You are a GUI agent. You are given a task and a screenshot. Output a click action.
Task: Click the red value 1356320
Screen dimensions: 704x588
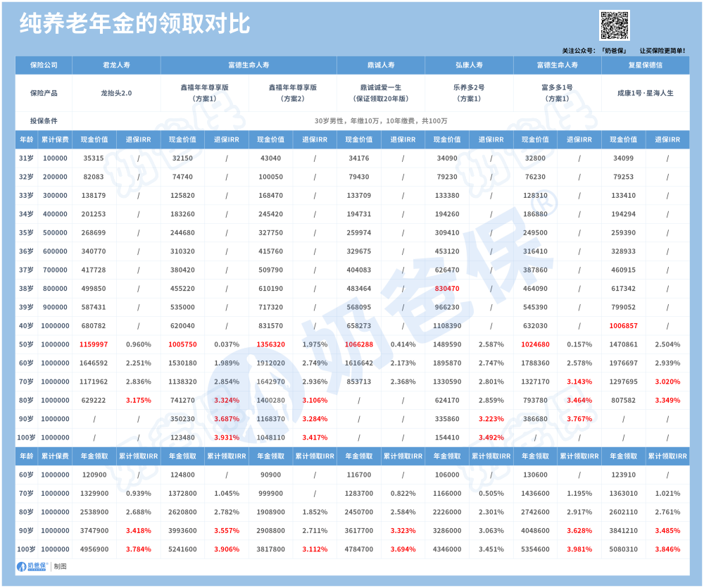271,344
